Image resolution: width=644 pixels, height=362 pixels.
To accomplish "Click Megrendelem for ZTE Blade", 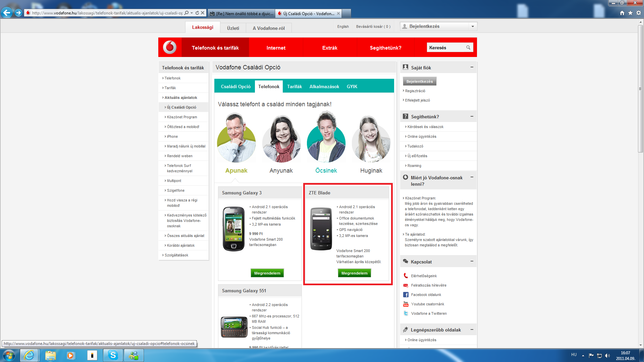I will click(355, 273).
